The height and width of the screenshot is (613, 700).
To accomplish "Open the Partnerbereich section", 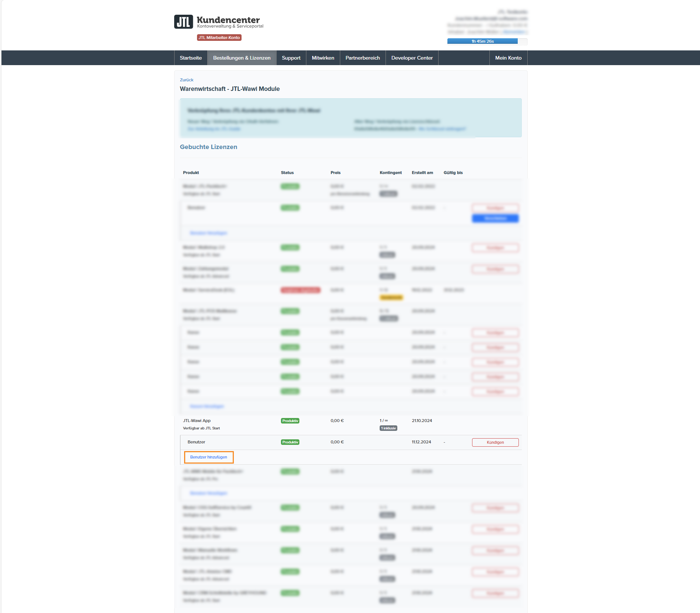I will tap(362, 58).
